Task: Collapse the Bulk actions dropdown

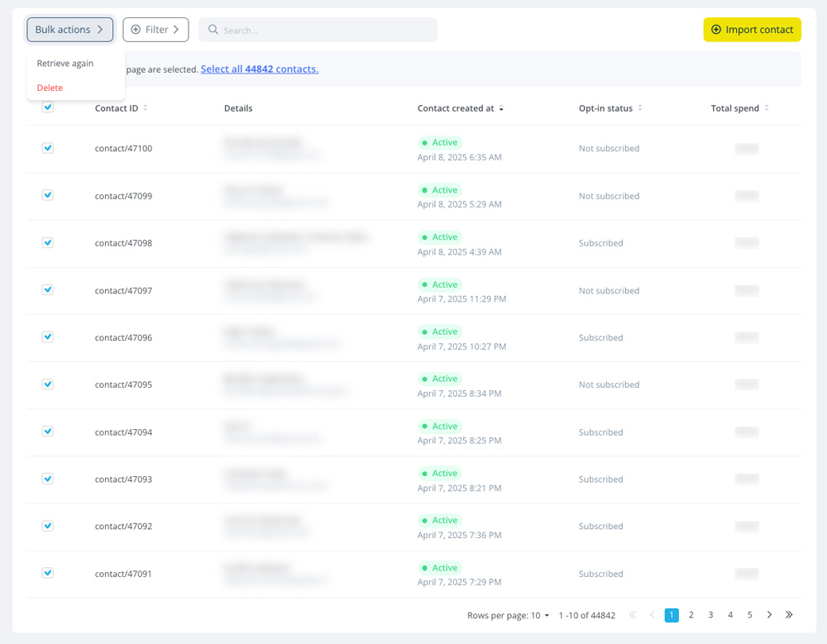Action: point(69,30)
